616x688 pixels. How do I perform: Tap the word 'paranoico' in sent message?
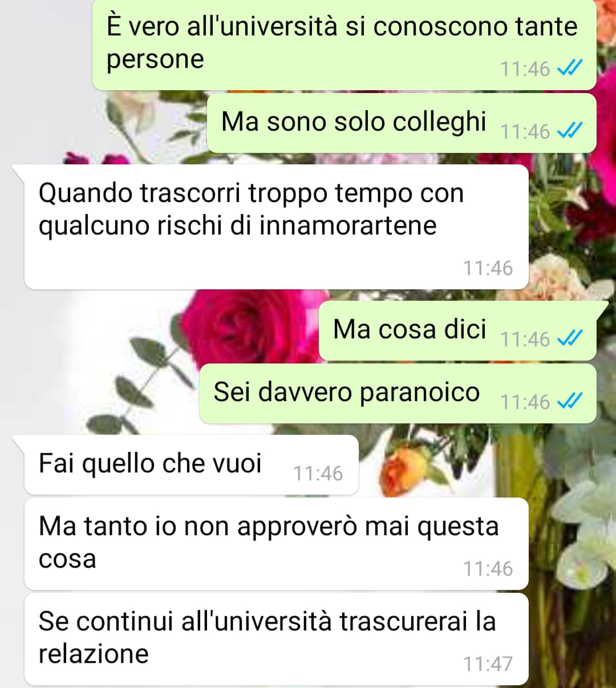click(420, 392)
